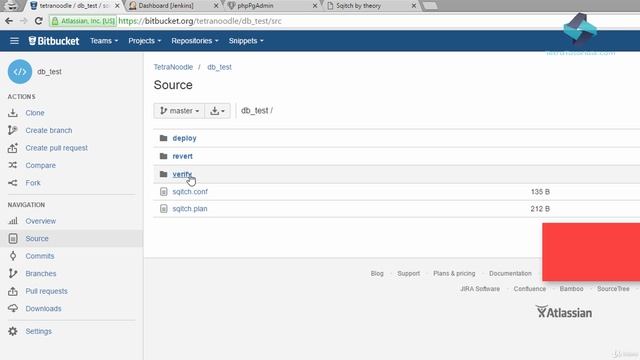Click the browser address bar URL
The image size is (640, 360).
point(200,21)
